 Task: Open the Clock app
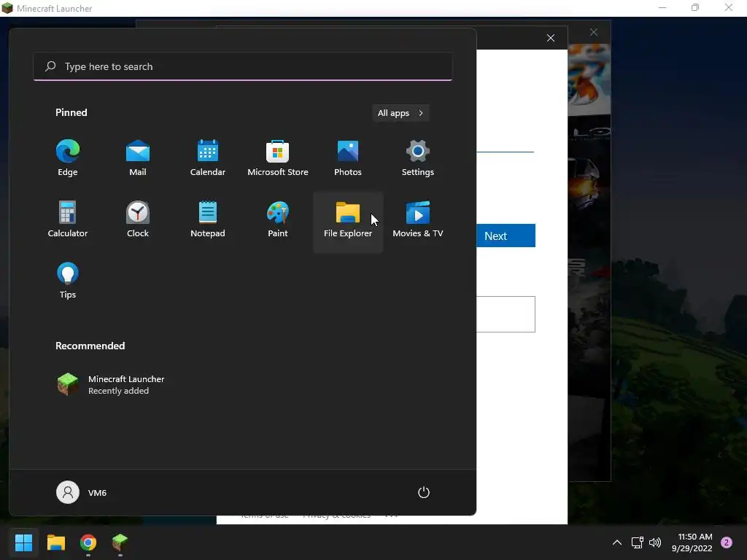click(x=138, y=220)
